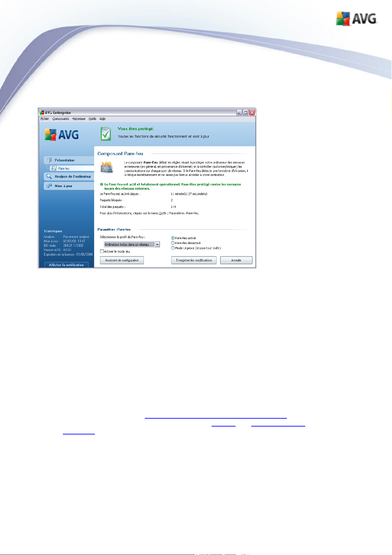Viewport: 392px width, 555px height.
Task: Click the magnifier icon for Analyse de l'ordinateur
Action: 49,177
